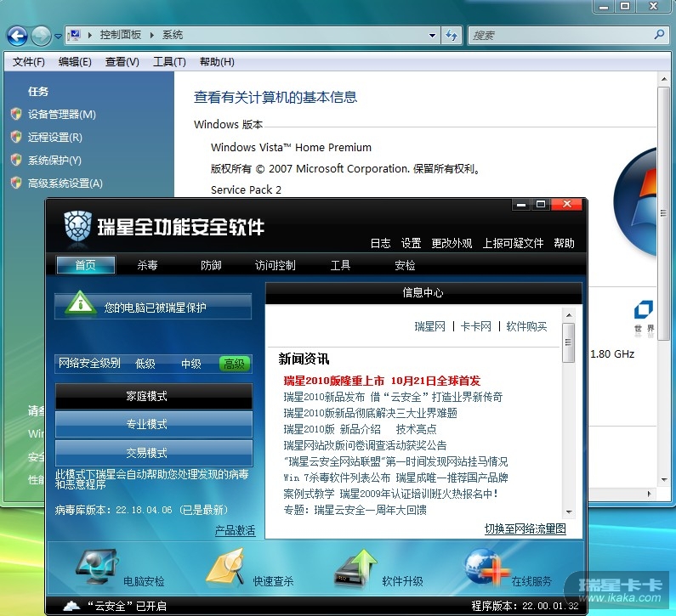Maximize the Rising security window
This screenshot has height=616, width=676.
[x=541, y=205]
